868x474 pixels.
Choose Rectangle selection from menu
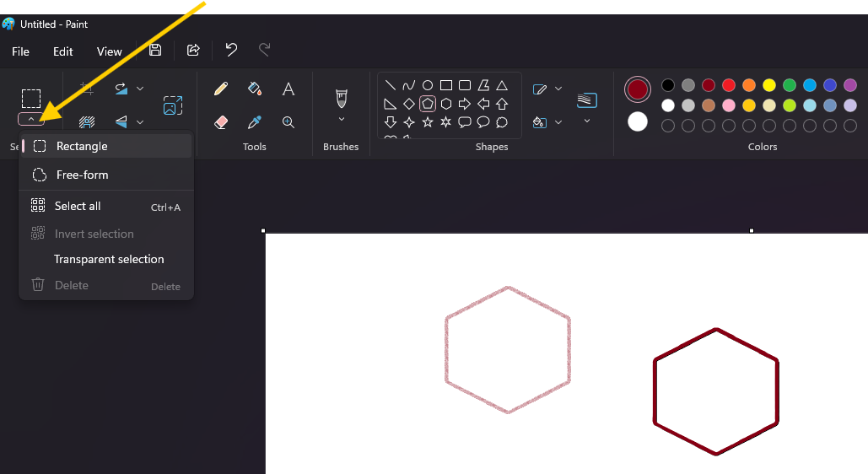106,146
